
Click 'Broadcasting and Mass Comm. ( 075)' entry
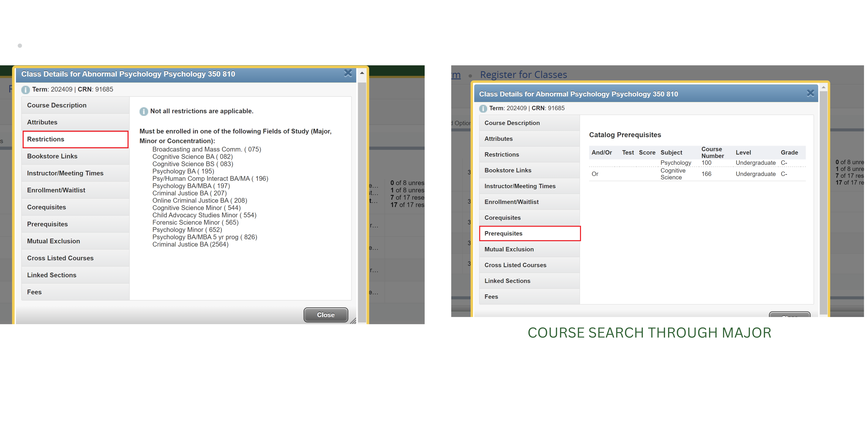207,149
